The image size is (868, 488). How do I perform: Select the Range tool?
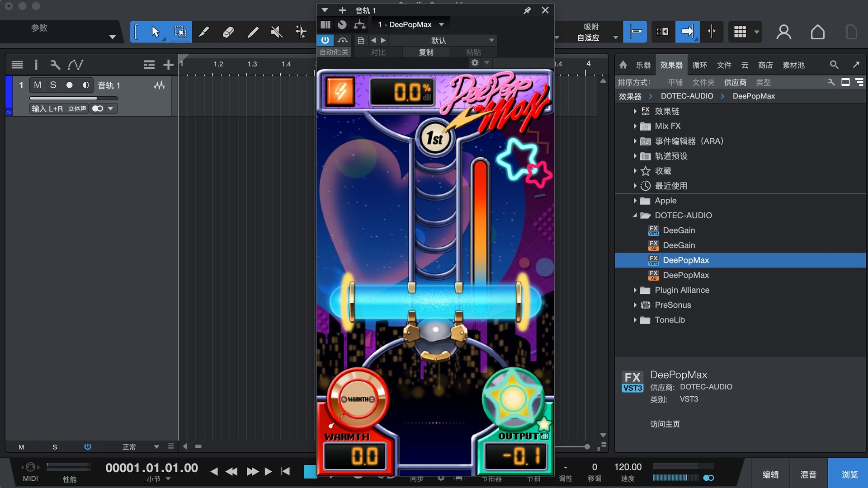(180, 32)
